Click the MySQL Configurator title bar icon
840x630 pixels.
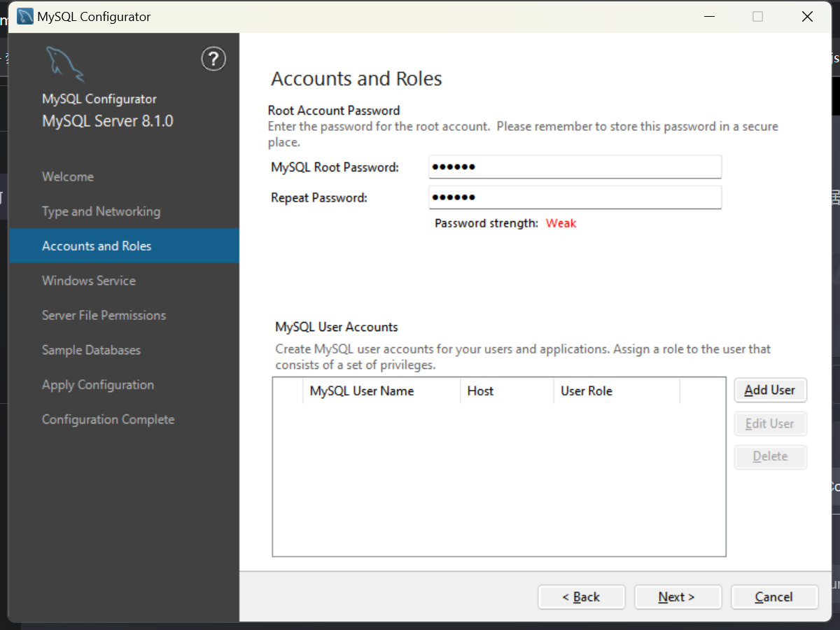pos(24,16)
